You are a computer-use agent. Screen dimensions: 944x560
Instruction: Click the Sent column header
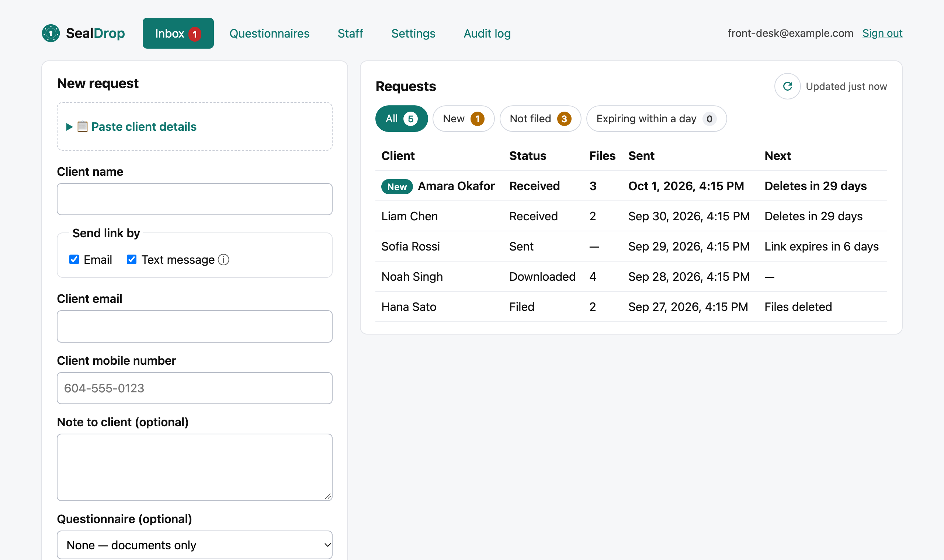tap(641, 155)
